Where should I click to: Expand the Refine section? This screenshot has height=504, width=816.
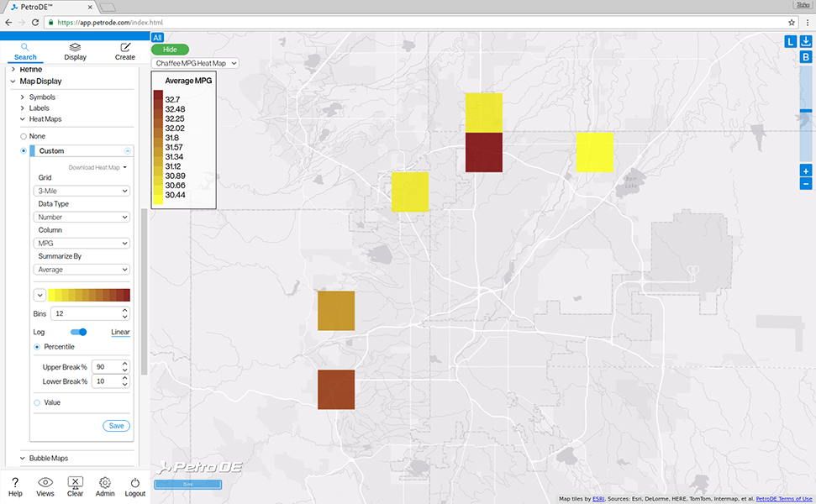(x=13, y=70)
